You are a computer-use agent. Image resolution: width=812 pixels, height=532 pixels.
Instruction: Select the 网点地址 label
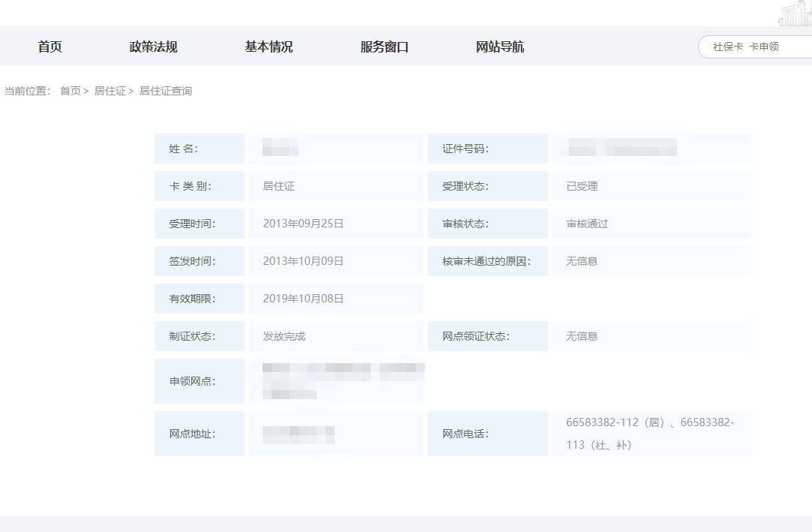tap(192, 434)
